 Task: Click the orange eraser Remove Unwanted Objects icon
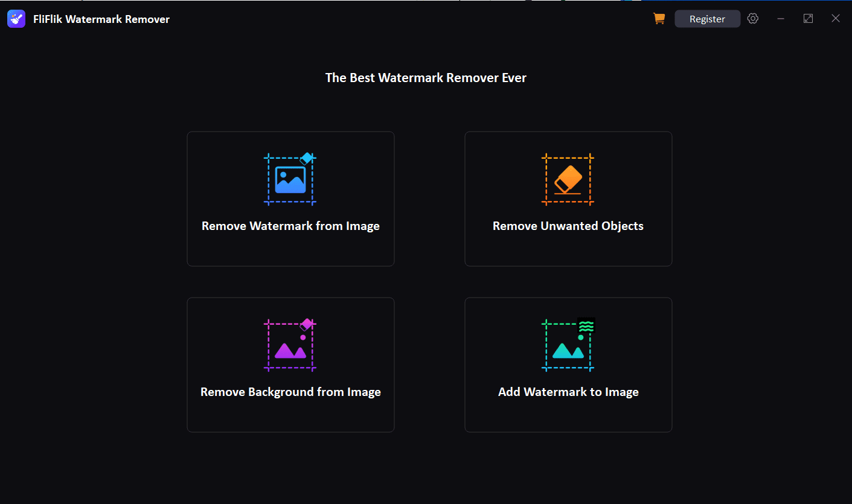pos(568,179)
